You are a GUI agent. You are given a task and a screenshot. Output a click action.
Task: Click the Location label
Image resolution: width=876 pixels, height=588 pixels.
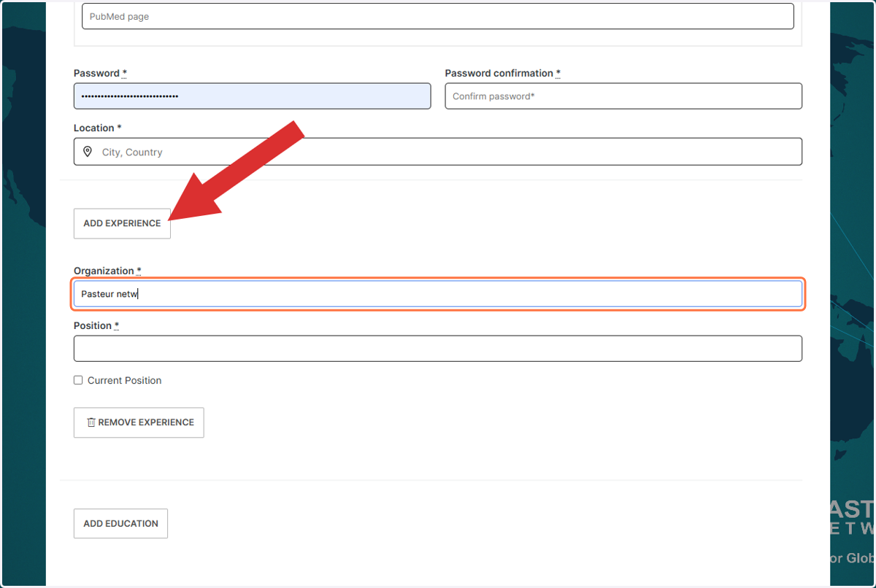click(x=97, y=128)
